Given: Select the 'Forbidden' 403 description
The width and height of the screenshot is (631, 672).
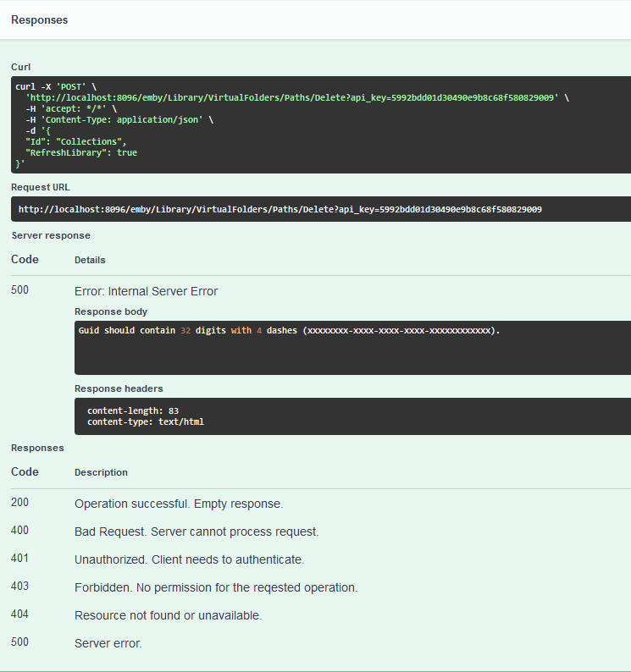Looking at the screenshot, I should click(216, 587).
